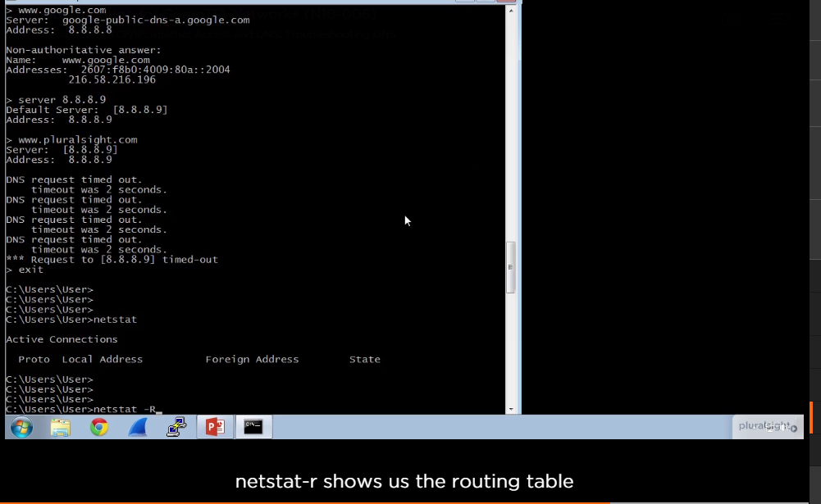Click the "Local Address" column header
821x504 pixels.
[x=102, y=359]
